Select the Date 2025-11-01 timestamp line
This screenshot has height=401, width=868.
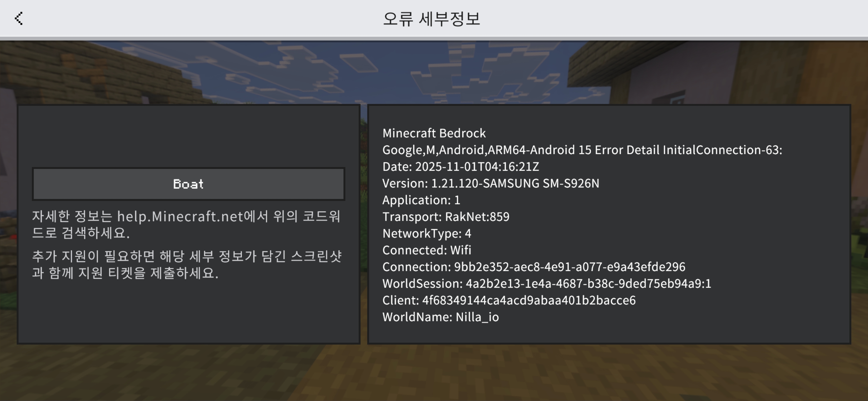(461, 167)
